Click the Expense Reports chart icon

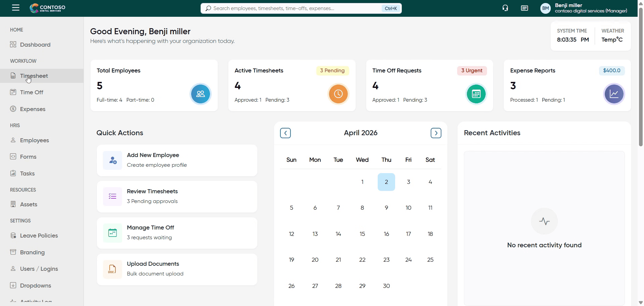tap(614, 94)
